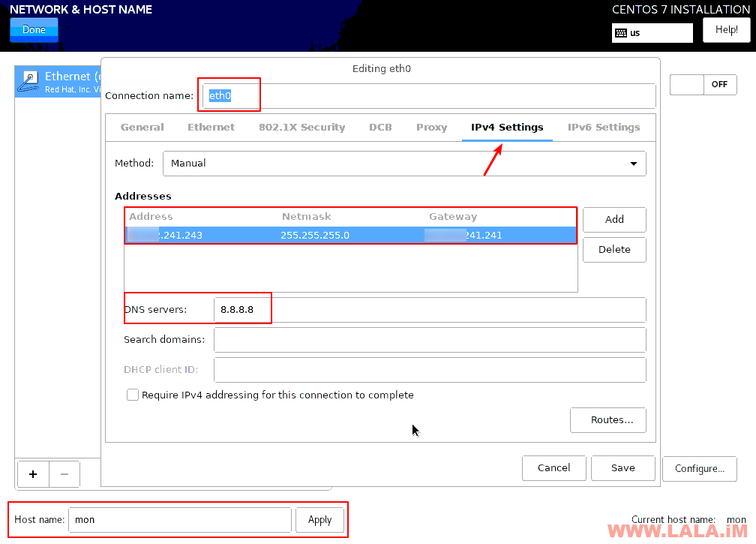Switch to the Ethernet tab

coord(211,128)
